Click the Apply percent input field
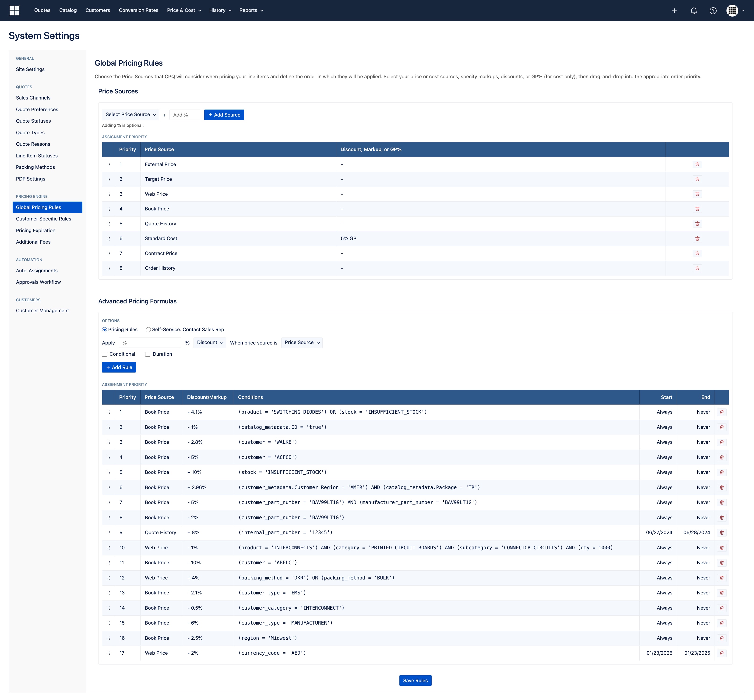Image resolution: width=754 pixels, height=700 pixels. click(150, 343)
